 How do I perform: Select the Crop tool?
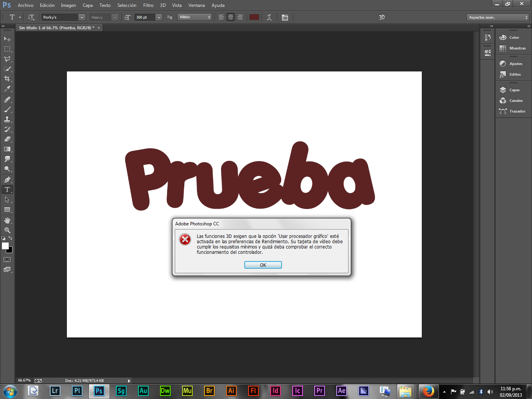pyautogui.click(x=7, y=79)
